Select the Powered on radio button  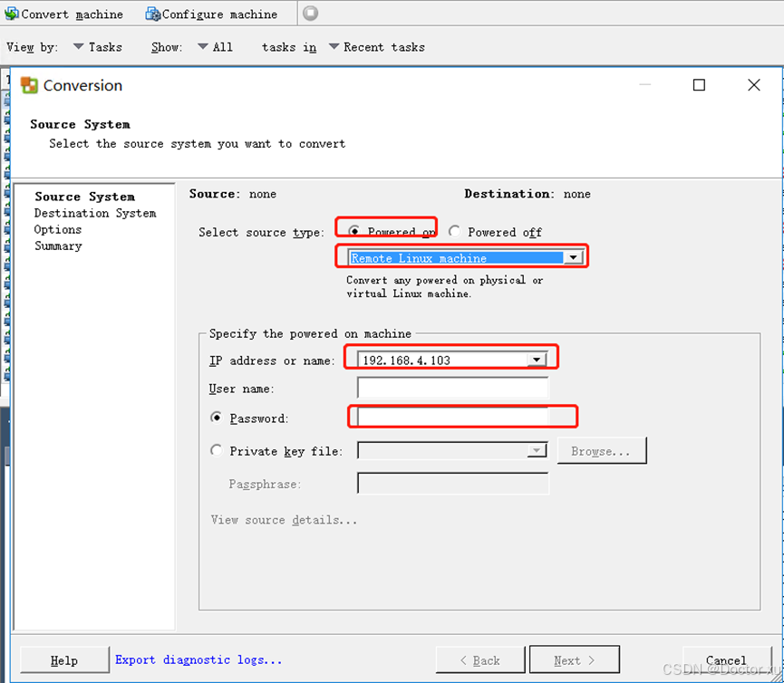(x=354, y=231)
